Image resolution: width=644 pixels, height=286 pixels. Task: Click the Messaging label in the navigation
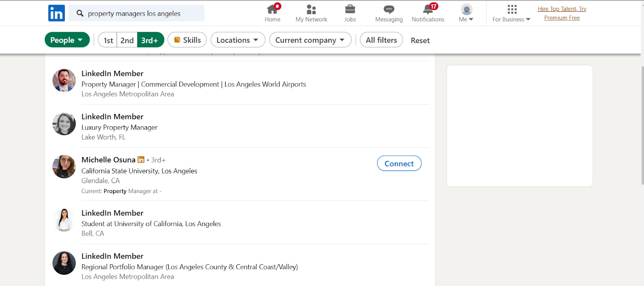pyautogui.click(x=389, y=19)
